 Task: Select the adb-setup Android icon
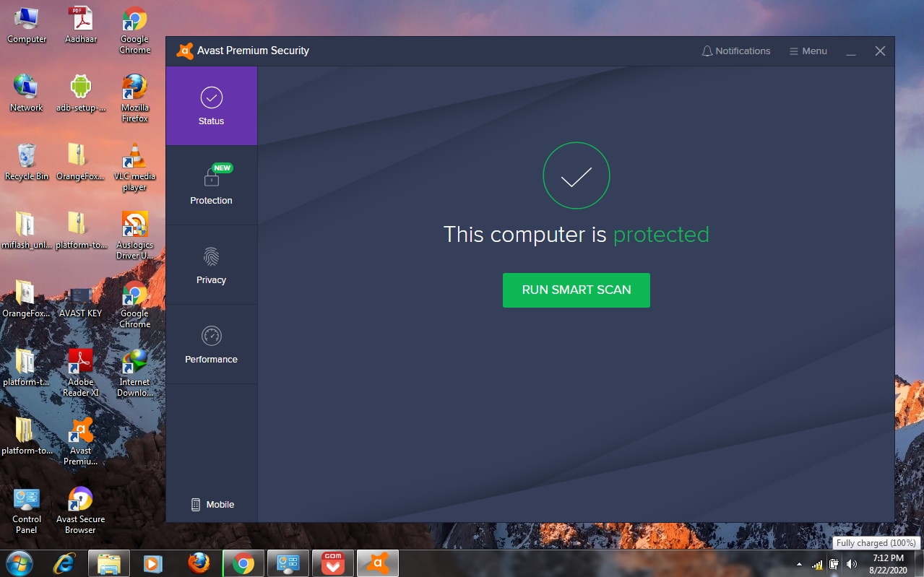(x=81, y=94)
